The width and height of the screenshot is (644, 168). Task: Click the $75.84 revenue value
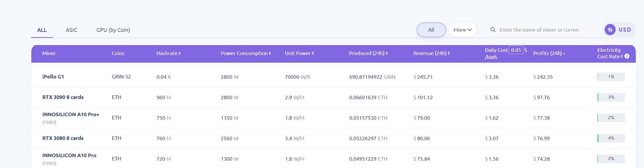(x=422, y=159)
